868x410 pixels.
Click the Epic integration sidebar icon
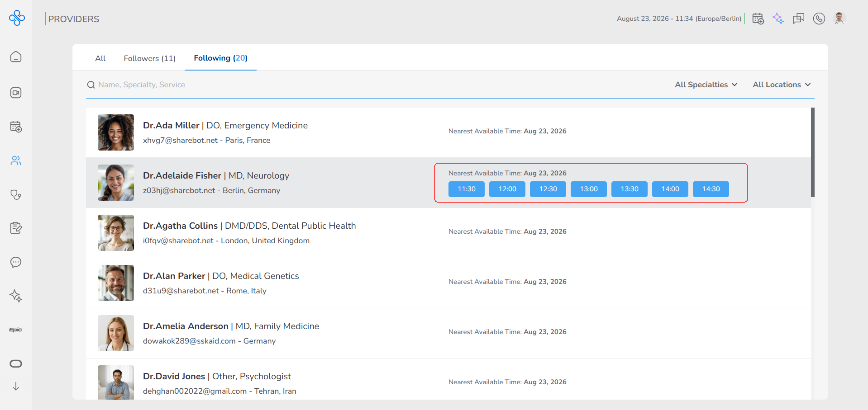tap(15, 330)
